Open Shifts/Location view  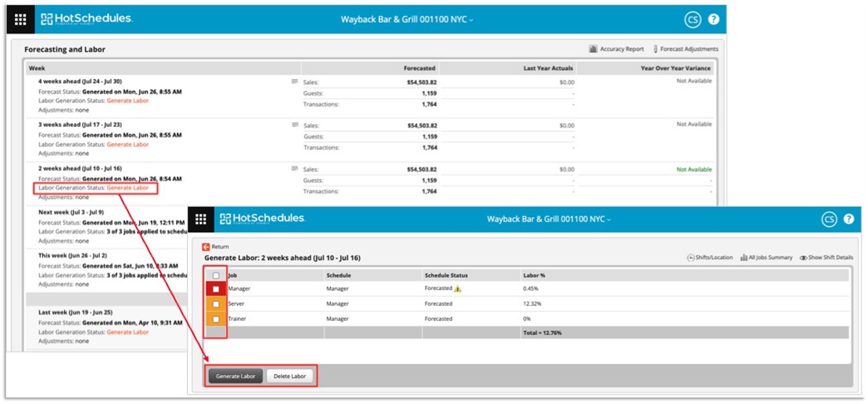pos(710,258)
